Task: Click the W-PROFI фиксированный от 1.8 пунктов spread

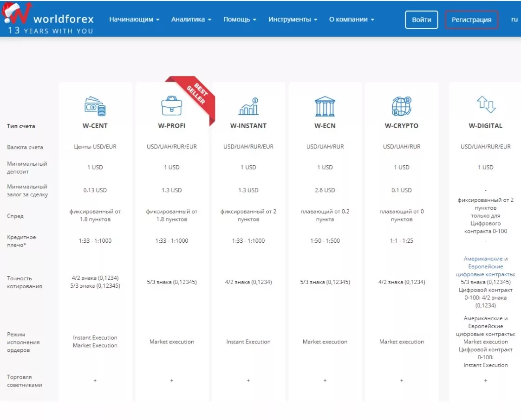Action: (171, 215)
